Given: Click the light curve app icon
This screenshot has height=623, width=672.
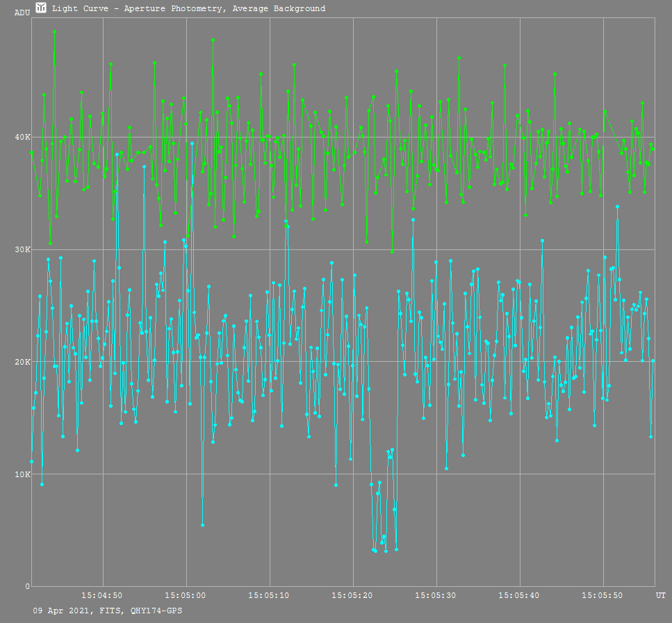Looking at the screenshot, I should click(41, 8).
